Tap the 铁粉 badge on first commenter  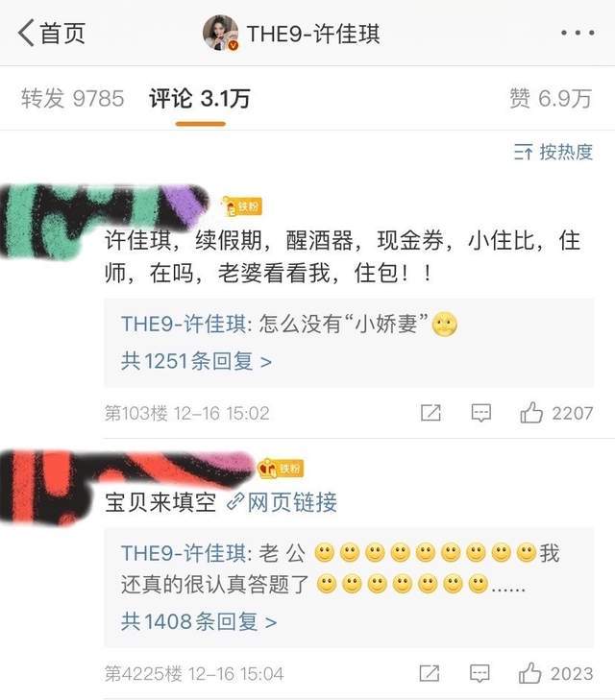click(x=241, y=206)
